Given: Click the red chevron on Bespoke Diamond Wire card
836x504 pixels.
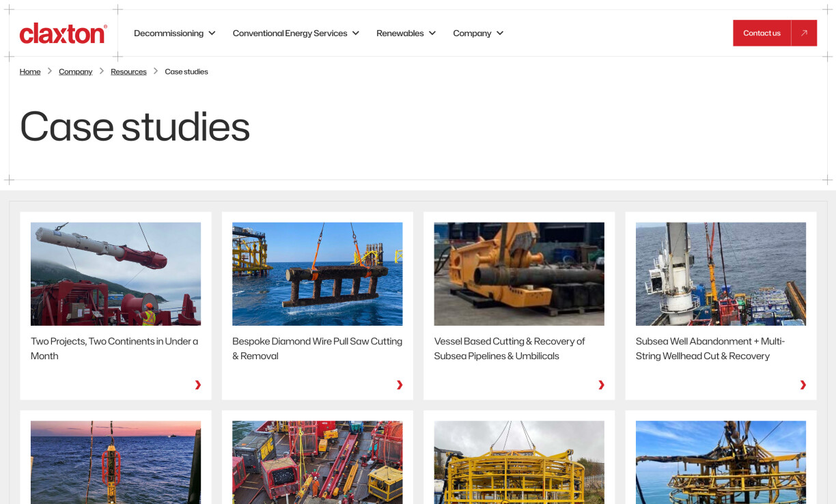Looking at the screenshot, I should 400,384.
